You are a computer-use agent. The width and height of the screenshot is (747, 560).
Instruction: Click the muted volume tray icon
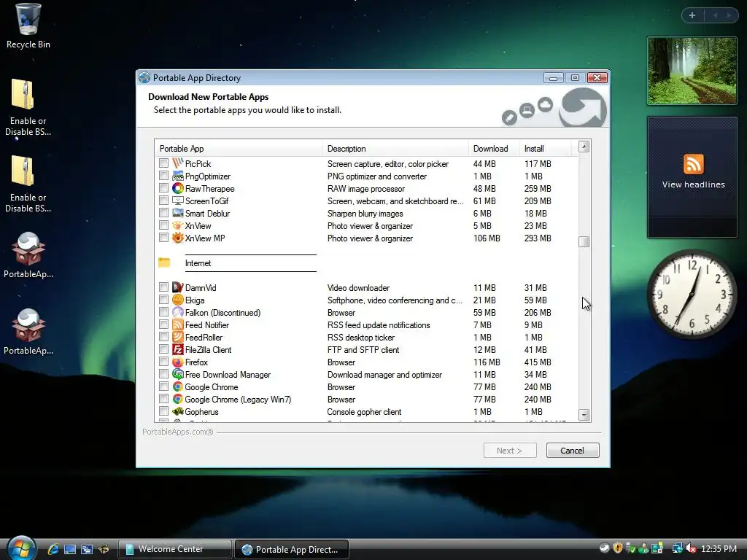coord(691,548)
